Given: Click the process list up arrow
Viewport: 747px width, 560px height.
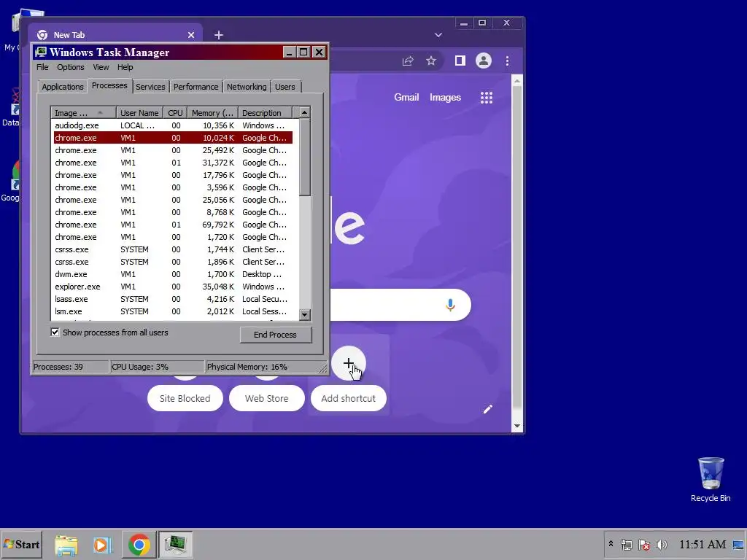Looking at the screenshot, I should coord(304,113).
